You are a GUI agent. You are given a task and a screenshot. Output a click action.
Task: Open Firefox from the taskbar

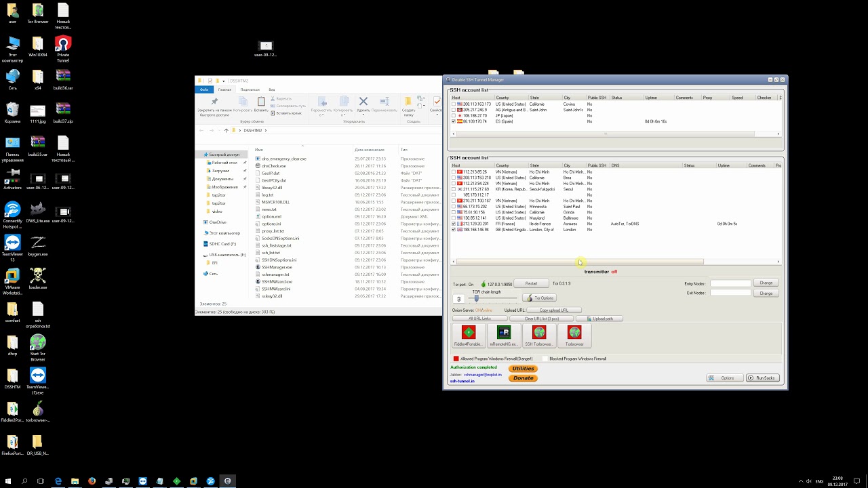click(x=92, y=481)
